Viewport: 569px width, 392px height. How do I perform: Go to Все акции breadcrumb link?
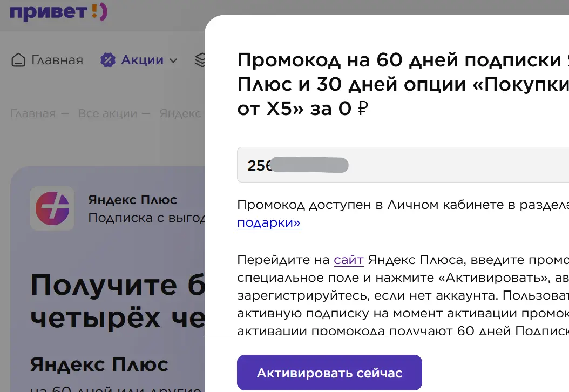pos(108,113)
